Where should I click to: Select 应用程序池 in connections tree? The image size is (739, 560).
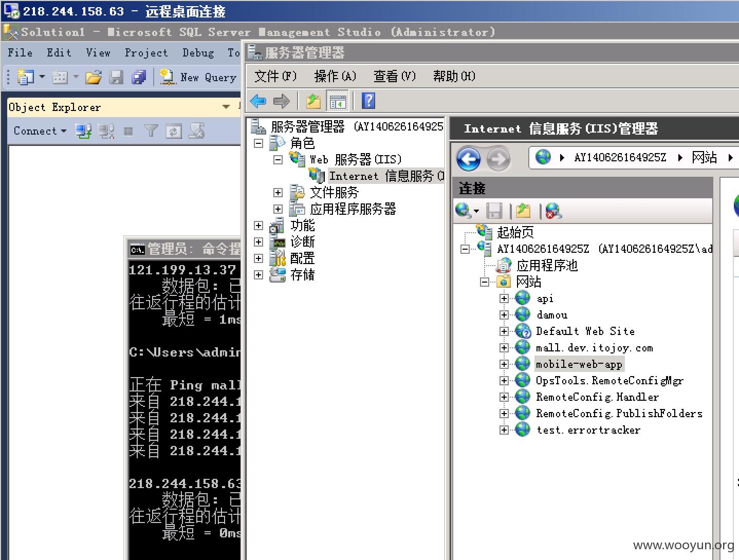[547, 266]
